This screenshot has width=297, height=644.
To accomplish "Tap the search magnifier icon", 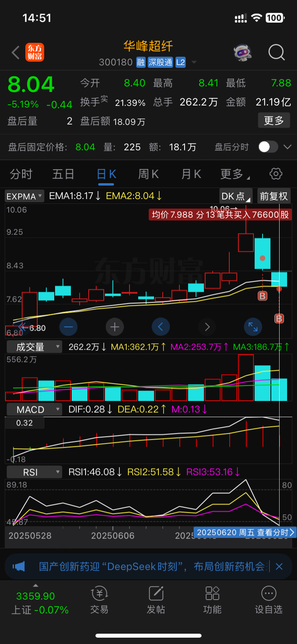I will click(276, 52).
